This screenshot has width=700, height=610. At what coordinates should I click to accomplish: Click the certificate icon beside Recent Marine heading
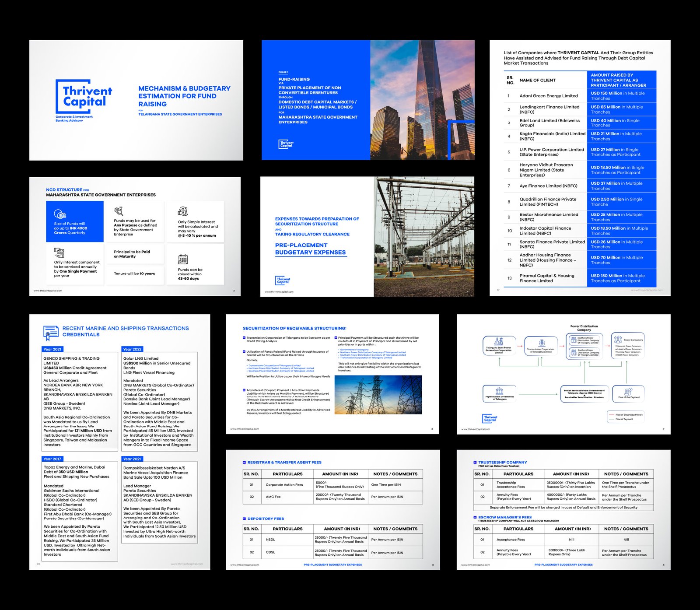point(51,333)
